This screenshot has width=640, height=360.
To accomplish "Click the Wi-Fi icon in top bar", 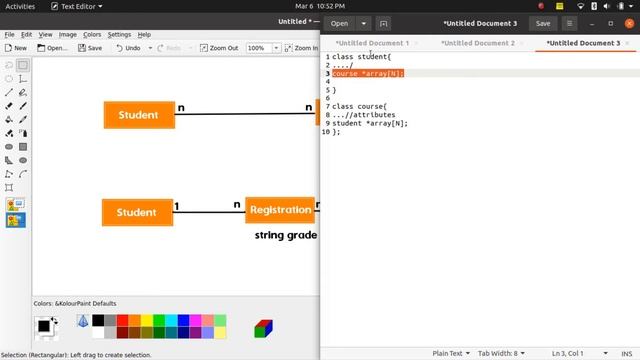I will click(580, 6).
